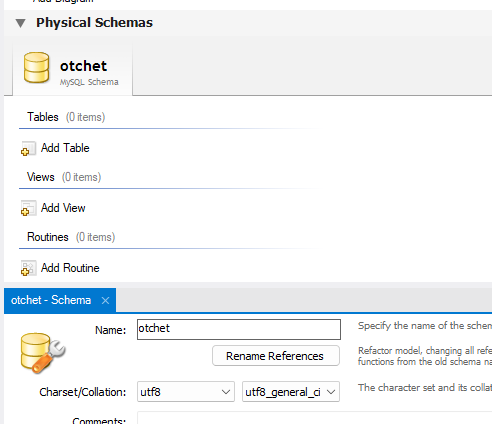492x424 pixels.
Task: Click inside the Comments text area
Action: pos(314,418)
